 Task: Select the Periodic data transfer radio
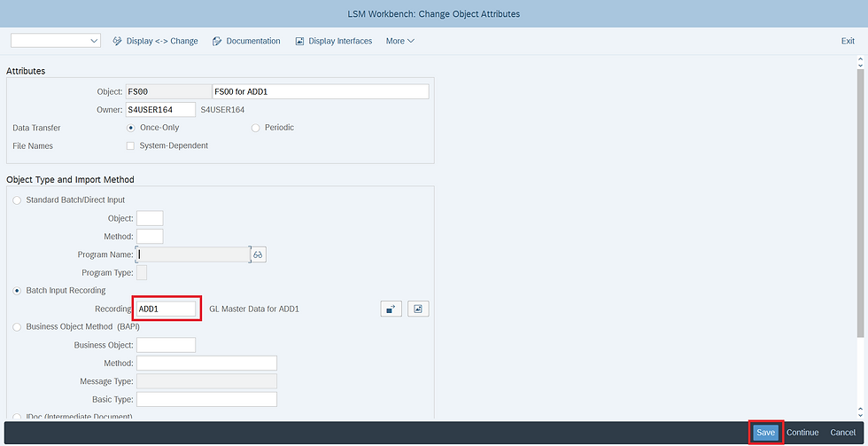coord(255,128)
